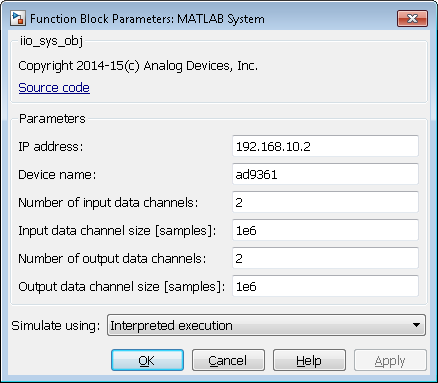Select the Number of output data channels field
Screen dimensions: 438x383
tap(325, 258)
